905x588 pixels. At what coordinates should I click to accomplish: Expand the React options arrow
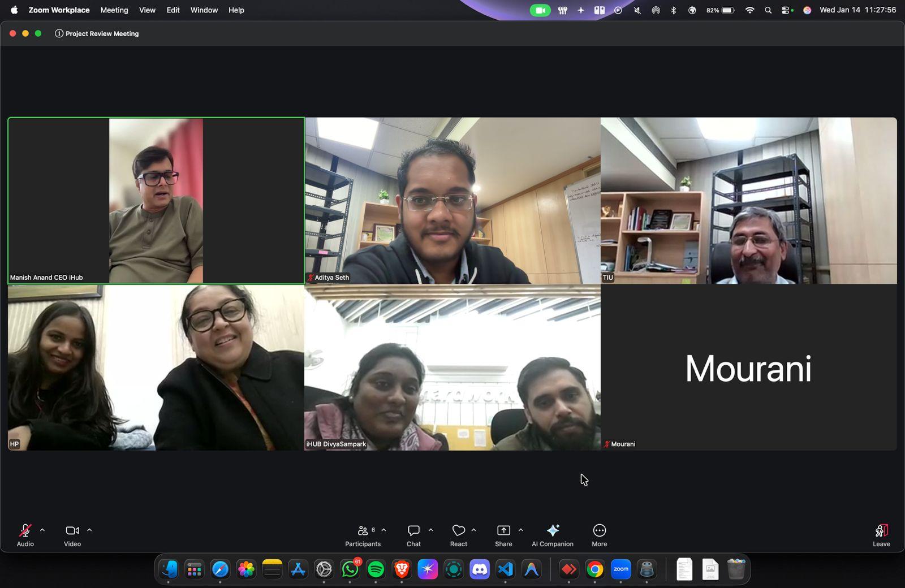tap(474, 530)
